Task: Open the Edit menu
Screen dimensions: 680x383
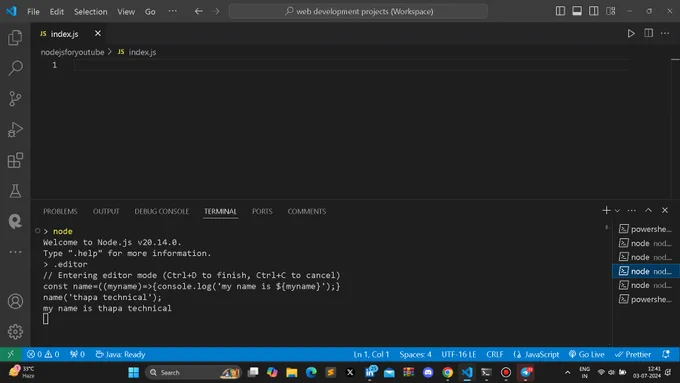Action: 56,12
